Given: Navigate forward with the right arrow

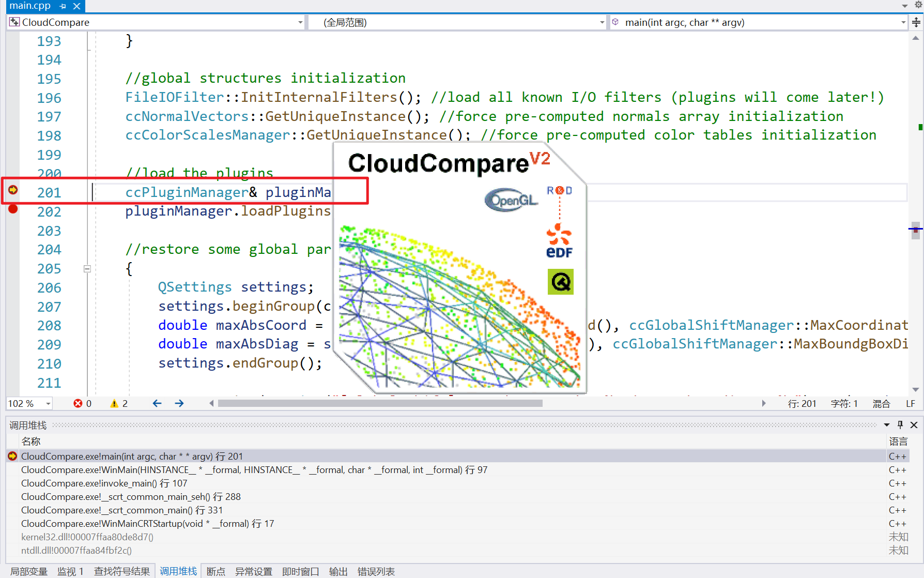Looking at the screenshot, I should point(179,403).
